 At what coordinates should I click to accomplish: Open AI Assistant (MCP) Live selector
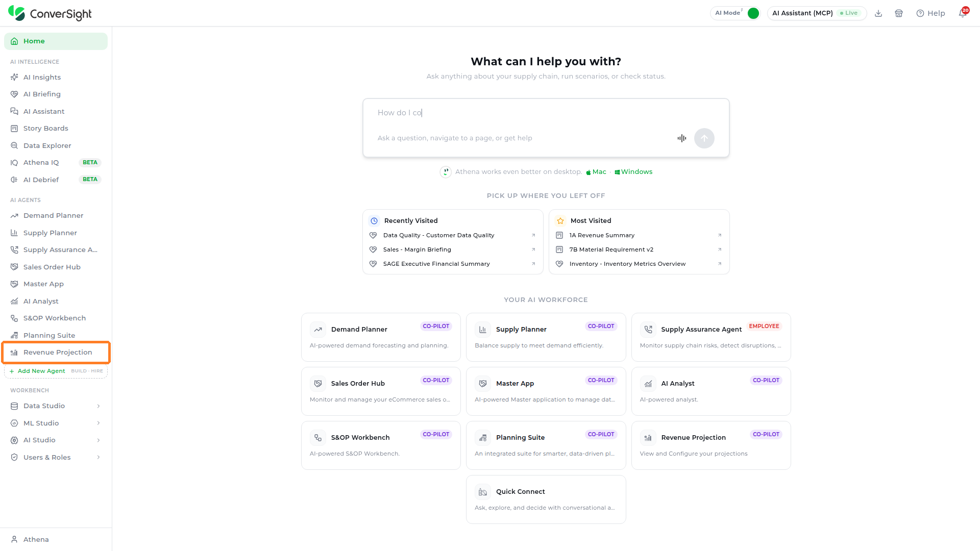(x=817, y=13)
